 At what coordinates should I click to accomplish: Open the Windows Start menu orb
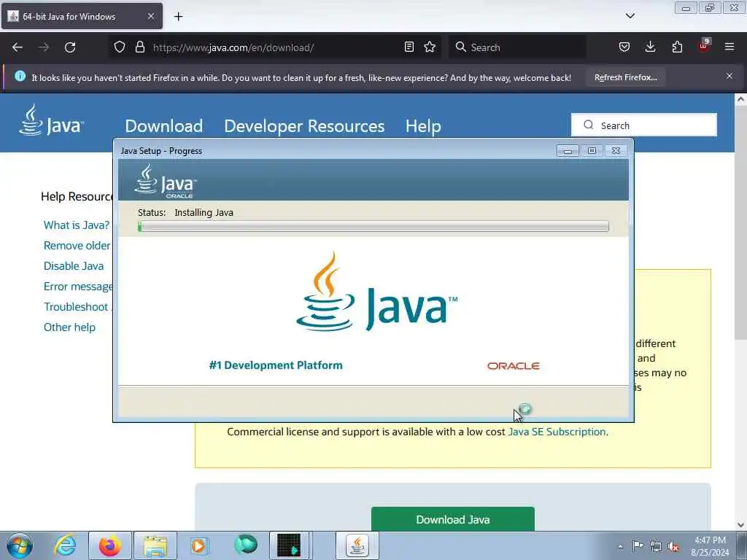(x=20, y=545)
